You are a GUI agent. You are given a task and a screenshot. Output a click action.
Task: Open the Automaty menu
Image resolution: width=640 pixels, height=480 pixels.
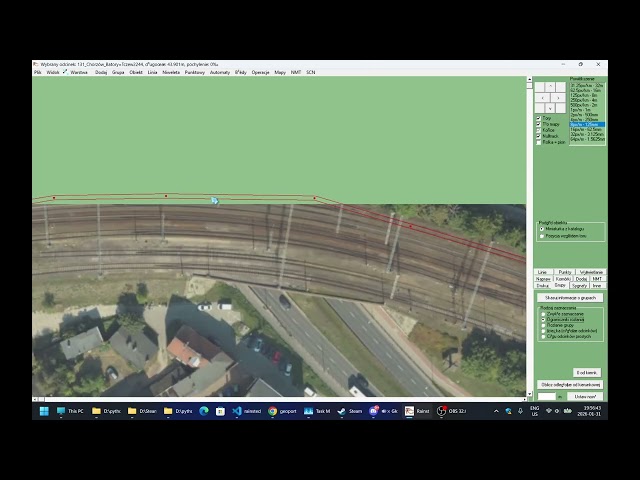click(220, 72)
